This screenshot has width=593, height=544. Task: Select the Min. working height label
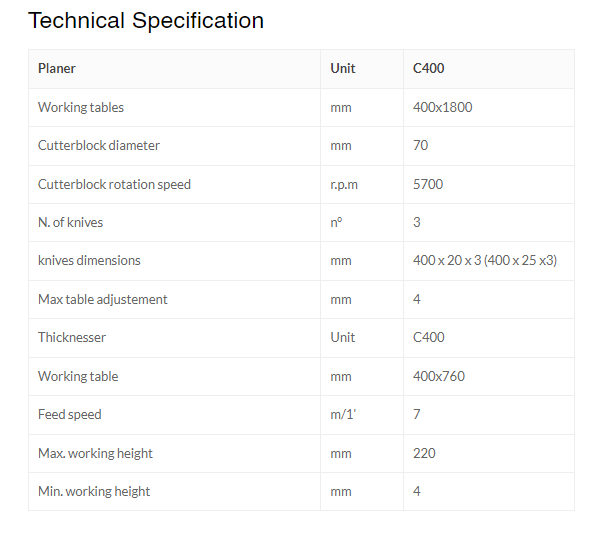(94, 492)
